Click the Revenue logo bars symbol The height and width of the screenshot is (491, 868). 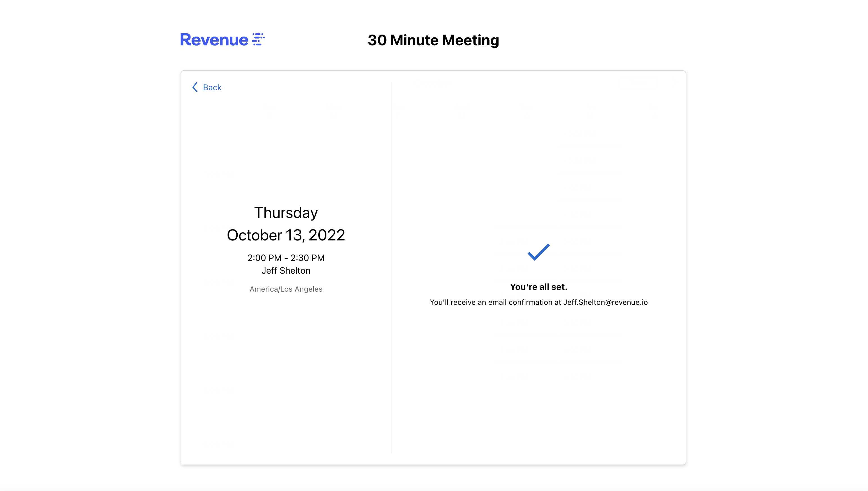pyautogui.click(x=258, y=39)
